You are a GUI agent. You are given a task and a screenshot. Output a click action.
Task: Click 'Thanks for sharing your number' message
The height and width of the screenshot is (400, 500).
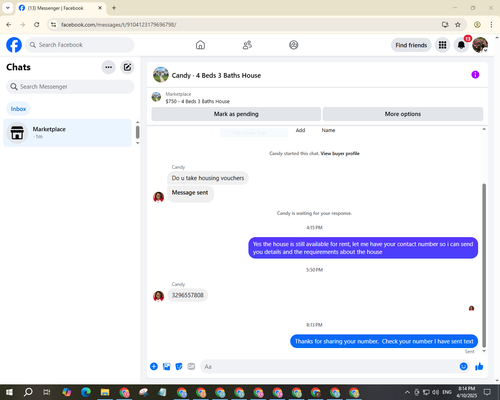click(x=384, y=341)
